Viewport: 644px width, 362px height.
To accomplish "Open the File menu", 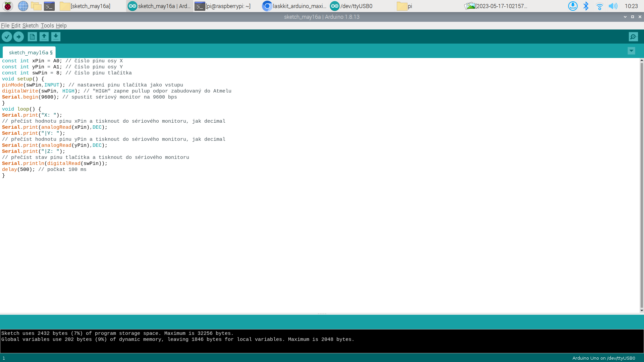I will point(5,25).
